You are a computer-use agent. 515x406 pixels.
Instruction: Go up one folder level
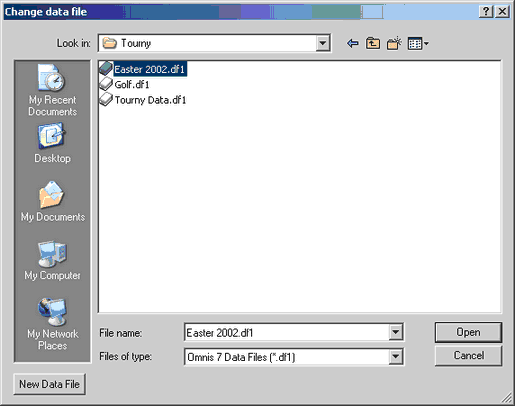373,43
